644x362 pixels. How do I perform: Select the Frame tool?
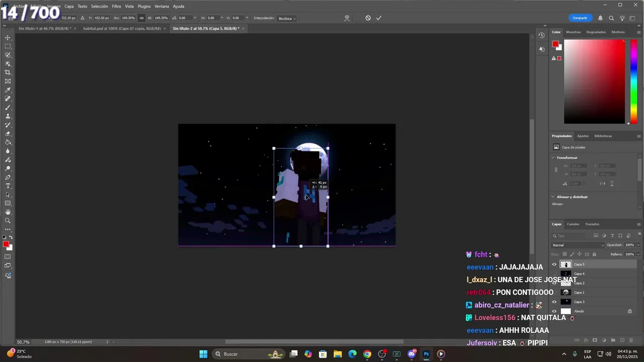click(x=8, y=81)
